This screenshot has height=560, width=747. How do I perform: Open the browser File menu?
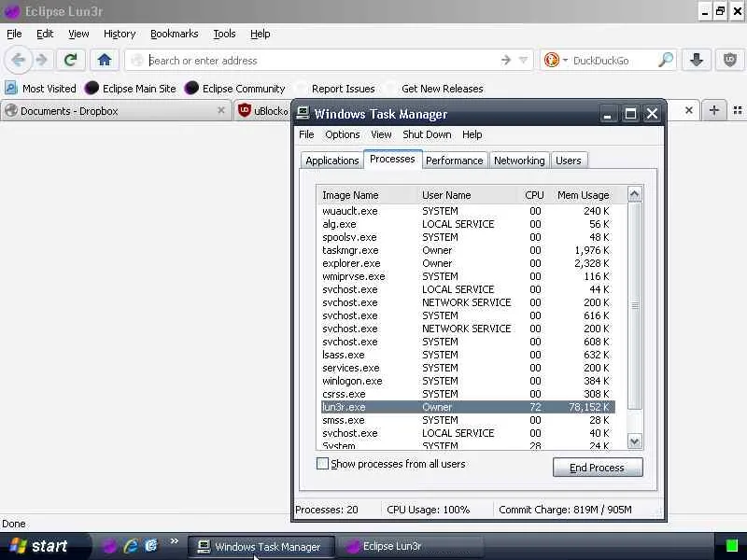(14, 34)
